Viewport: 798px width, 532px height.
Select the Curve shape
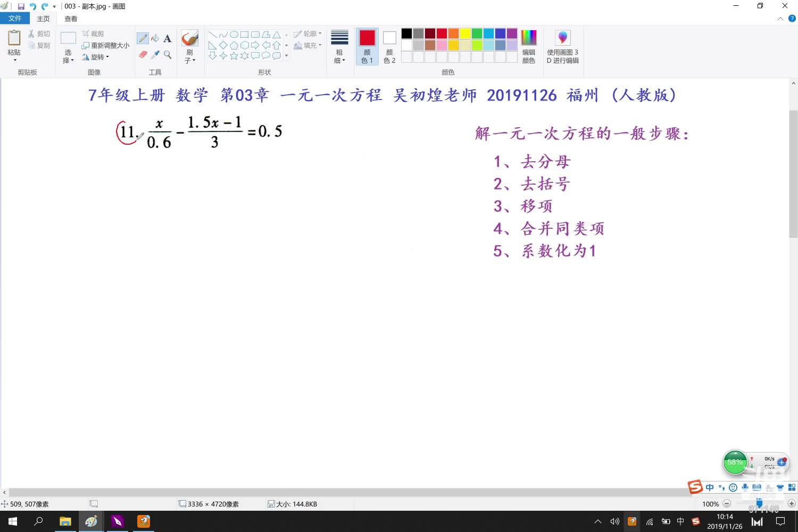(223, 35)
